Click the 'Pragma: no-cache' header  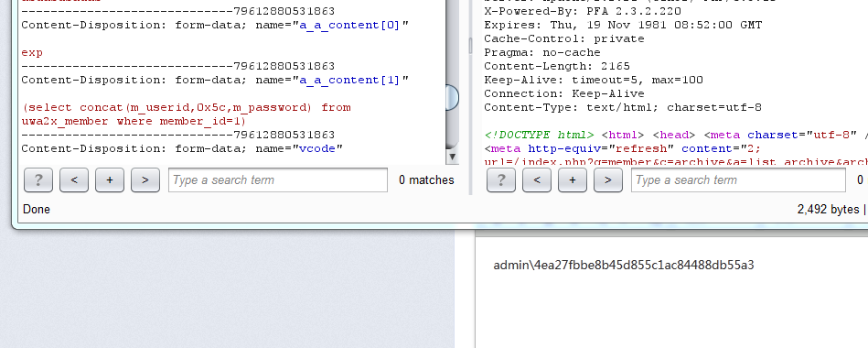(x=542, y=52)
